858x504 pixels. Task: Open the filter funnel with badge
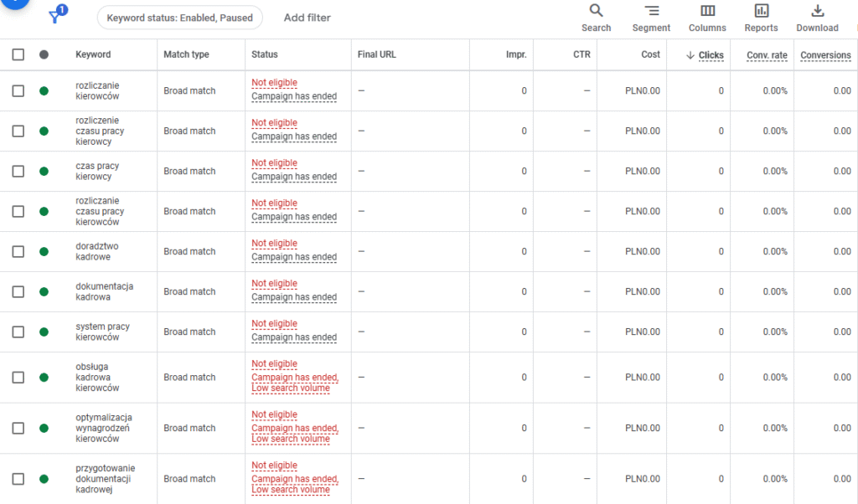54,15
